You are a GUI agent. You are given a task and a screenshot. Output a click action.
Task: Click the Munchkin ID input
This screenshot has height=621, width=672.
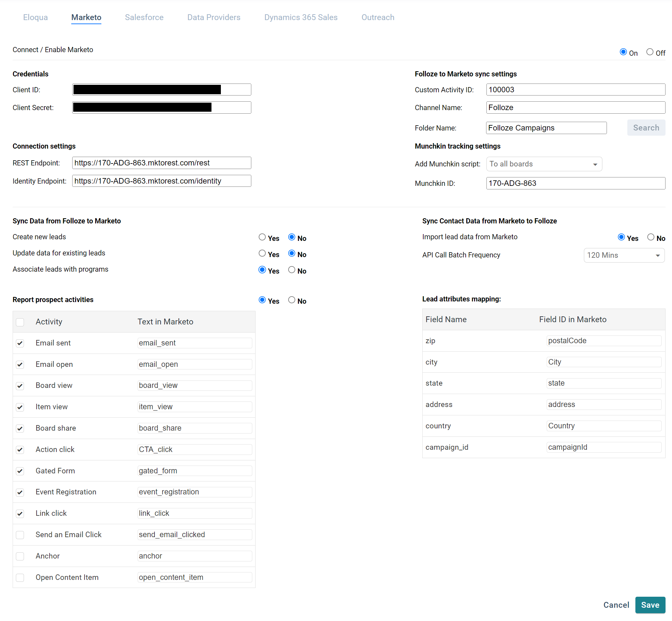click(x=575, y=184)
